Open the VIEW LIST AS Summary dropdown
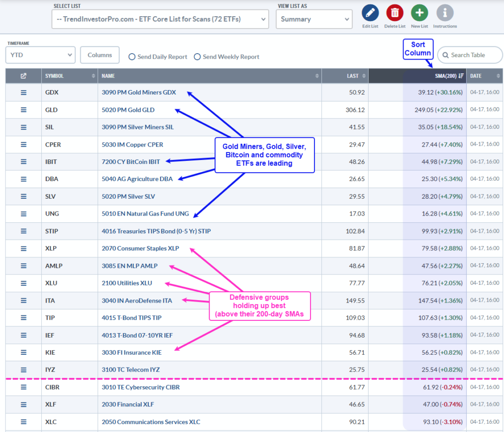Viewport: 504px width, 432px height. [314, 19]
